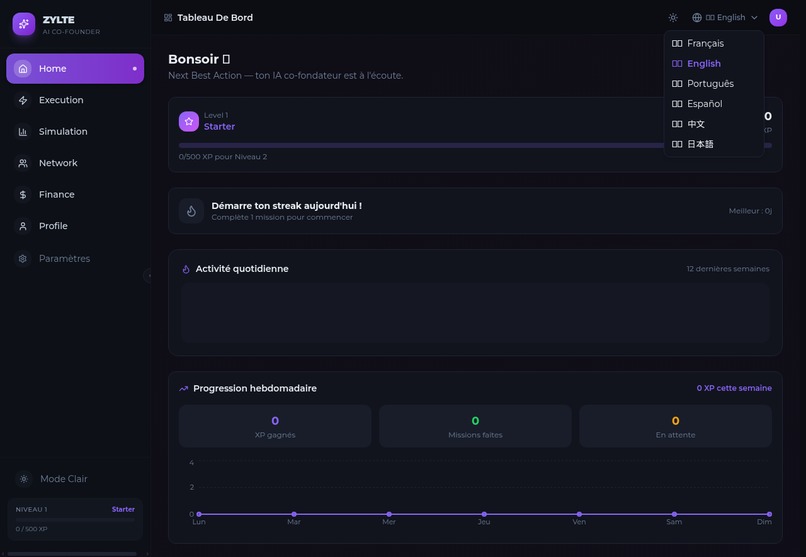This screenshot has height=557, width=806.
Task: Click the Simulation bar chart icon
Action: (x=23, y=132)
